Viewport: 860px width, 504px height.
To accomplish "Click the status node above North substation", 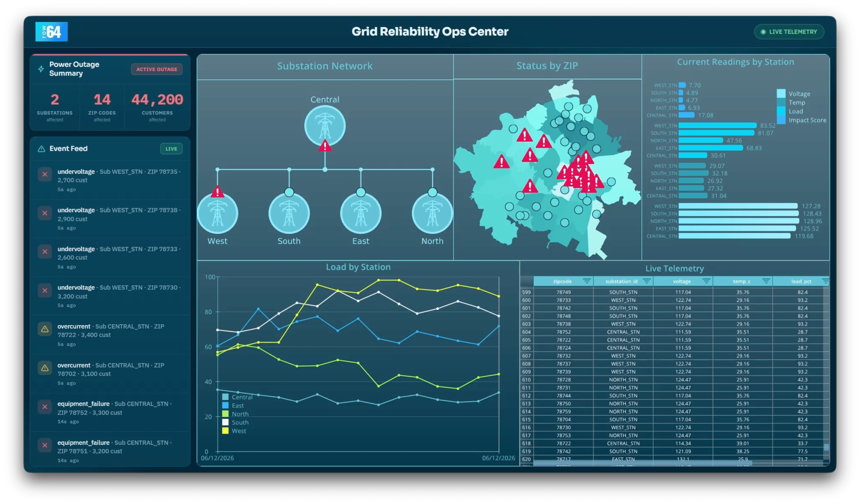I will coord(432,192).
